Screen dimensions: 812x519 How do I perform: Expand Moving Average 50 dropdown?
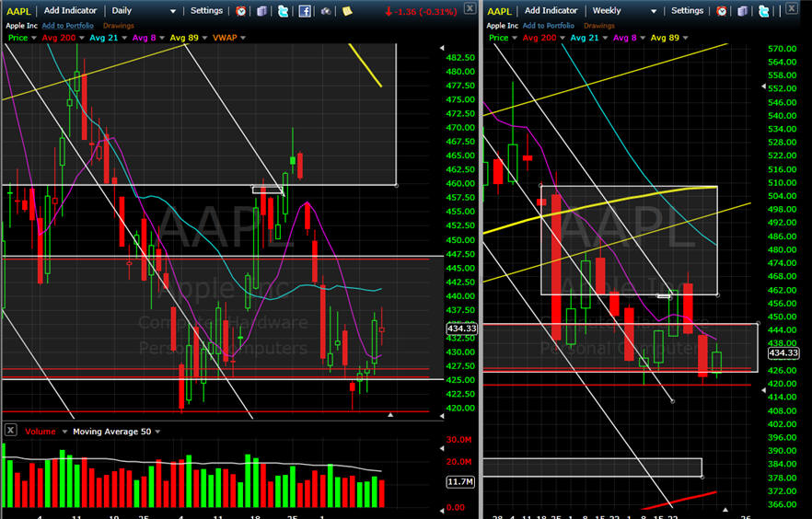[157, 432]
